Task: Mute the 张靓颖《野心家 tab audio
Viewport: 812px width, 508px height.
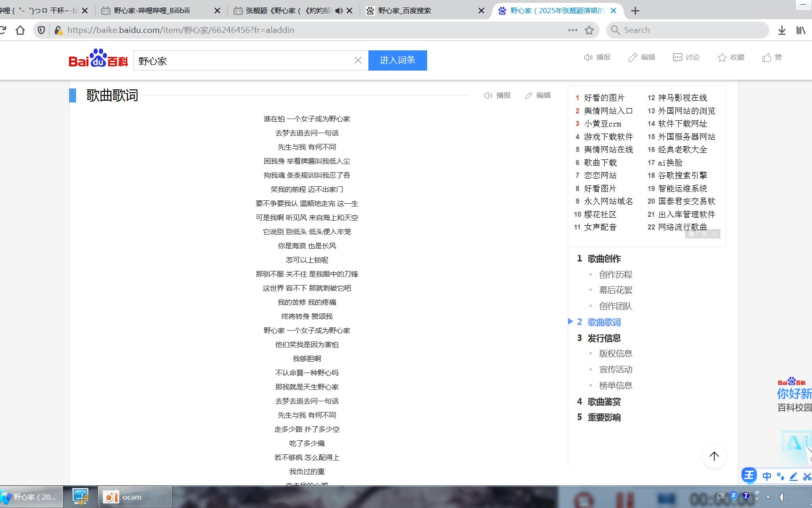Action: 338,11
